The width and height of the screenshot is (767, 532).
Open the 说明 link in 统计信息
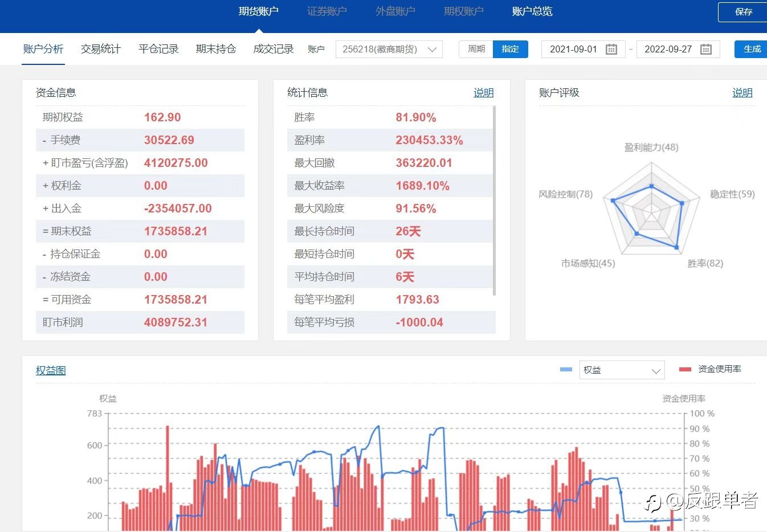pyautogui.click(x=484, y=93)
